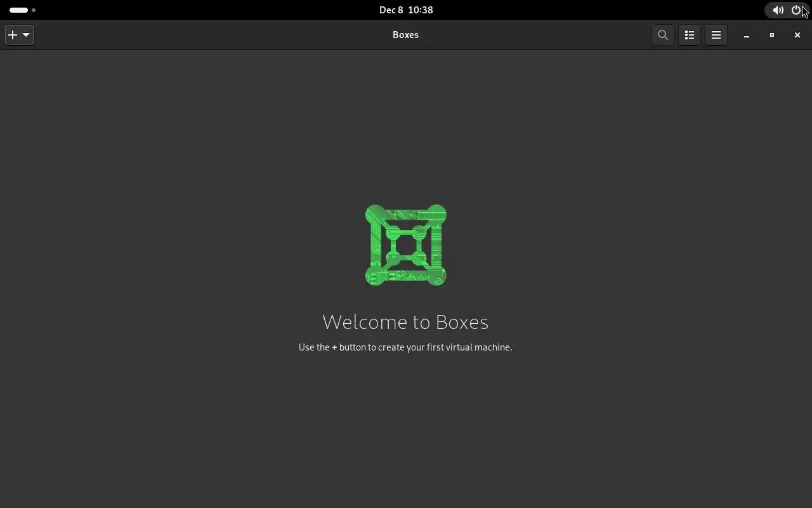Screen dimensions: 812x508
Task: Close the Boxes window
Action: [x=797, y=35]
